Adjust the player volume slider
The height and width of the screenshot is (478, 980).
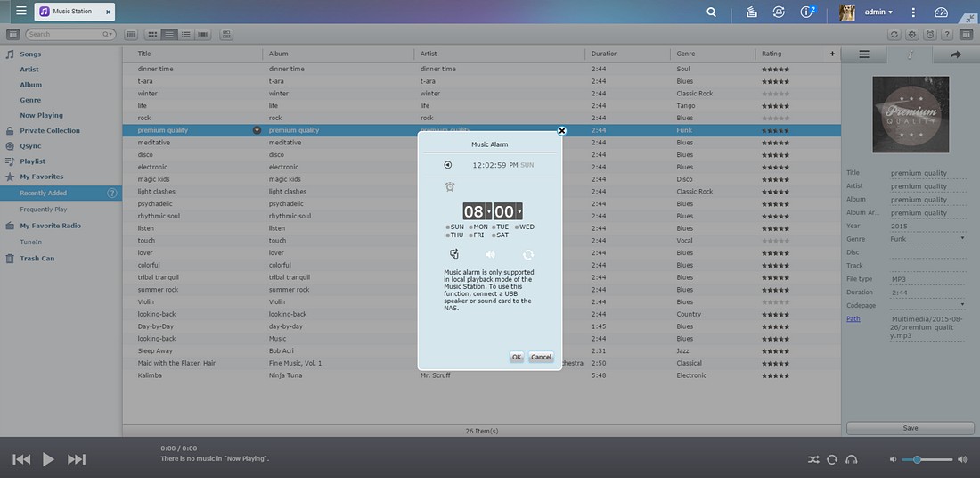[x=927, y=459]
